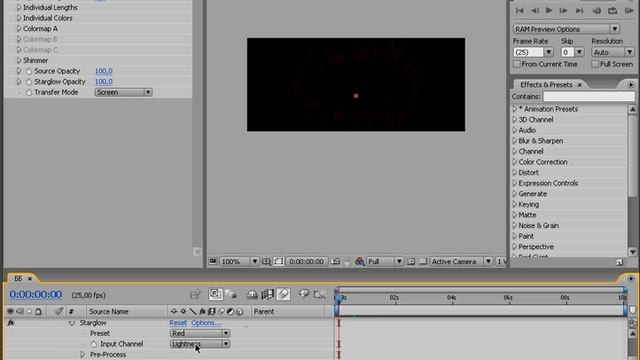Toggle audio mute in Preview panel
This screenshot has height=360, width=640.
(x=597, y=11)
